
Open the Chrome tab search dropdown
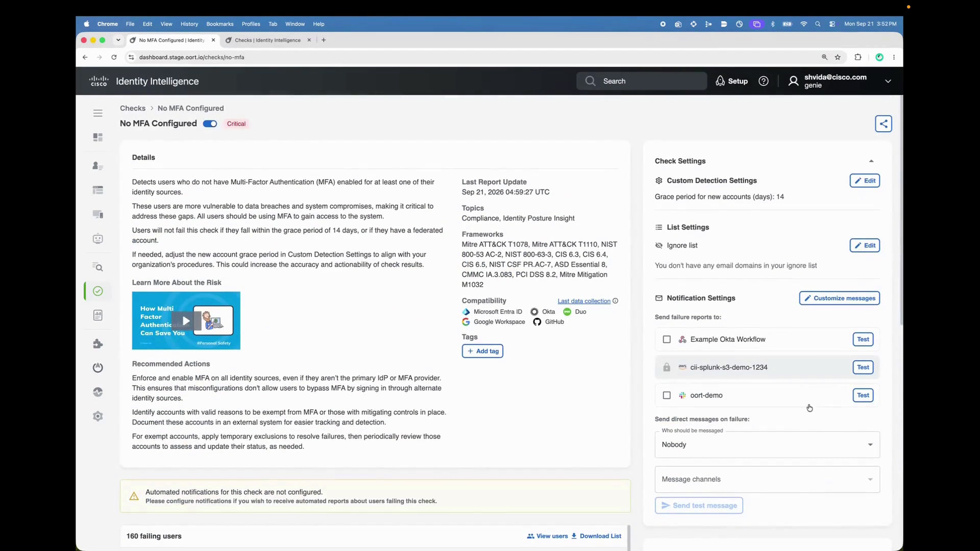(x=118, y=40)
